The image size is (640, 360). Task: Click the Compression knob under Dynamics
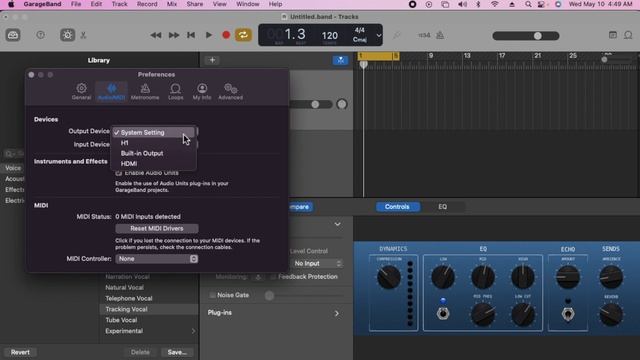click(389, 277)
